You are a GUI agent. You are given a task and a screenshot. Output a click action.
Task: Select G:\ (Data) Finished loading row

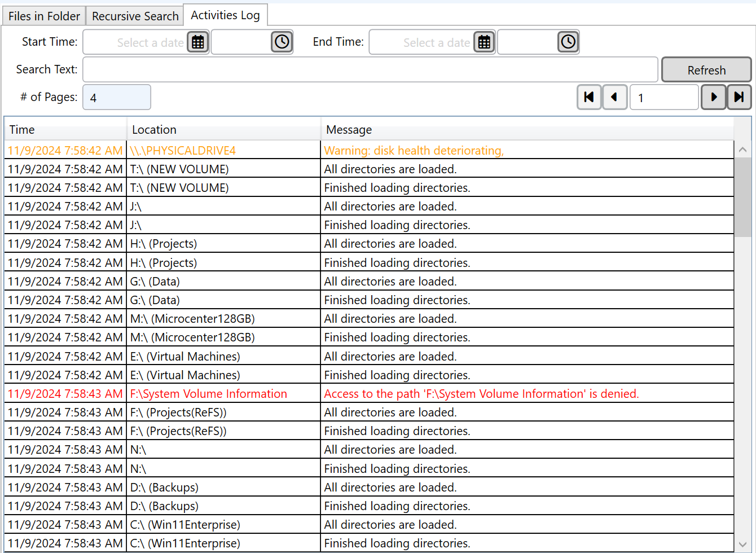click(x=369, y=300)
